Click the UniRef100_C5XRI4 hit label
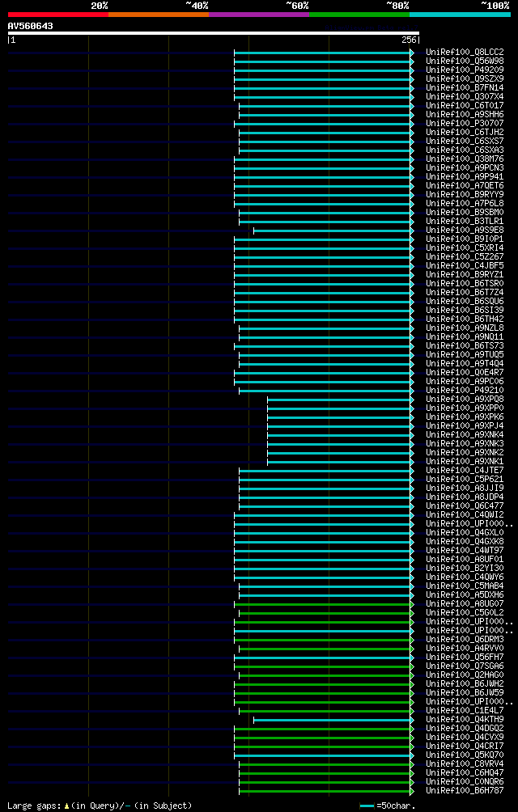 click(465, 247)
